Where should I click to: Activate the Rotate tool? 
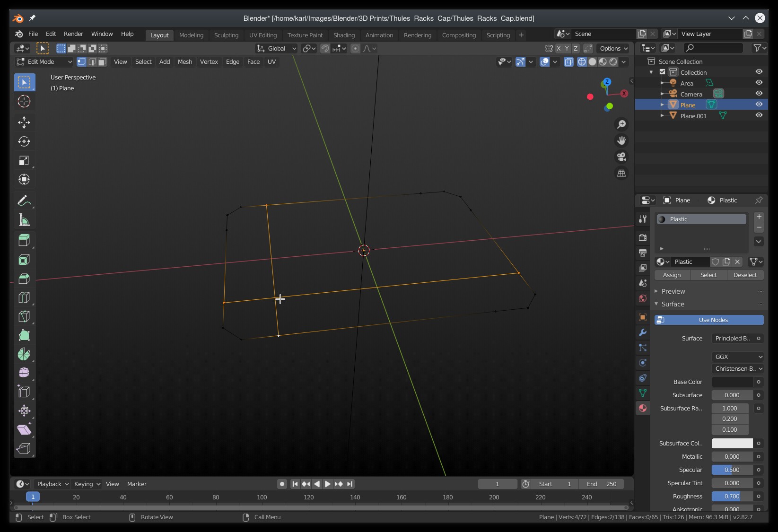pos(24,141)
